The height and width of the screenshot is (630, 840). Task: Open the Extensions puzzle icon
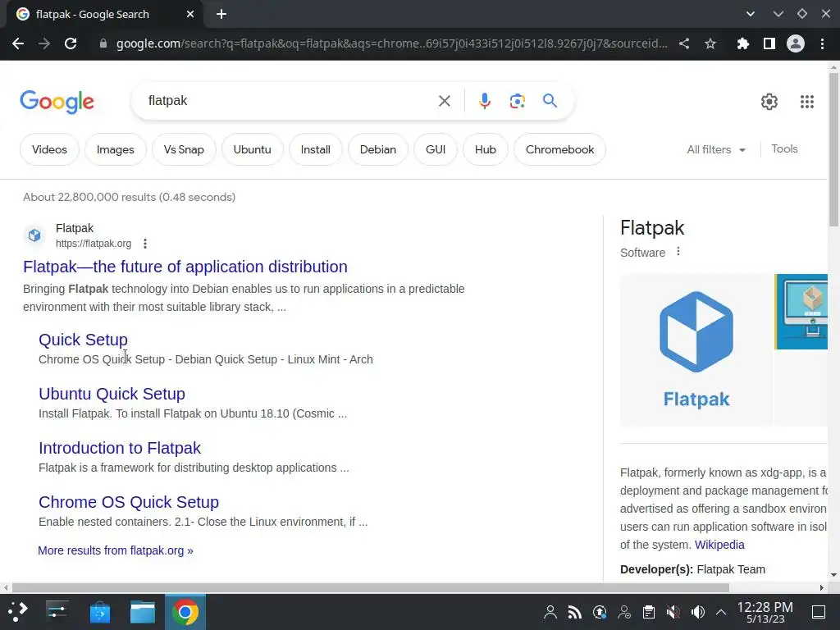[x=742, y=44]
